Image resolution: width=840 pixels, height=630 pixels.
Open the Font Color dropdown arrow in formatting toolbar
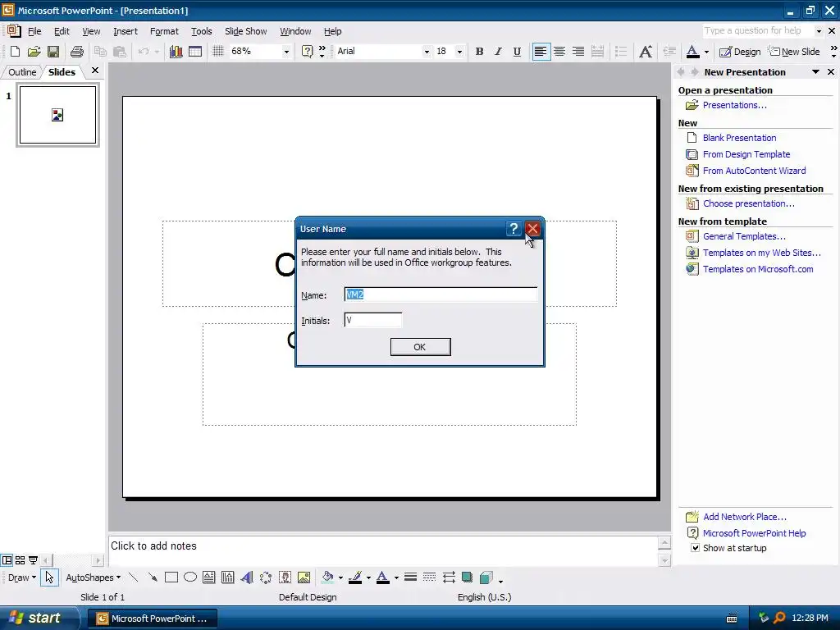click(706, 52)
